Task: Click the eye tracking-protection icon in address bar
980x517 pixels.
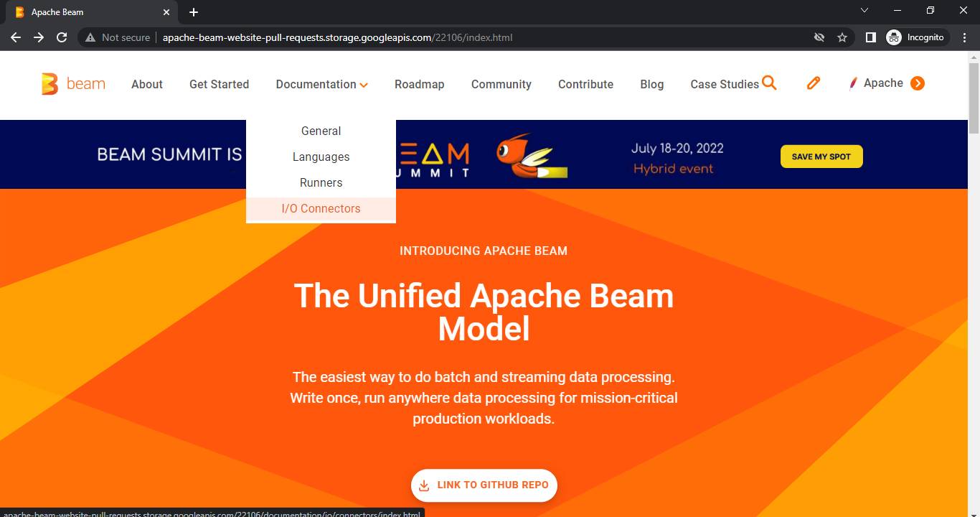Action: click(x=819, y=37)
